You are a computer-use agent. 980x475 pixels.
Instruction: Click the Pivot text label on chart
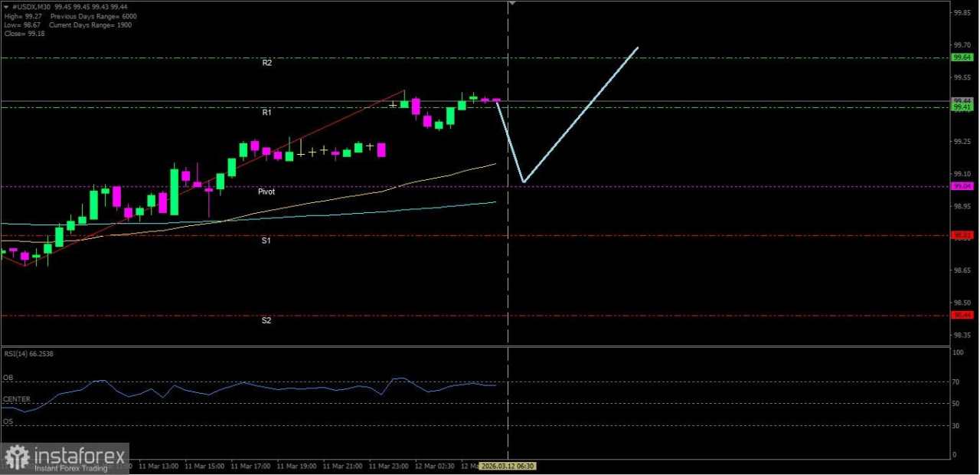tap(266, 191)
